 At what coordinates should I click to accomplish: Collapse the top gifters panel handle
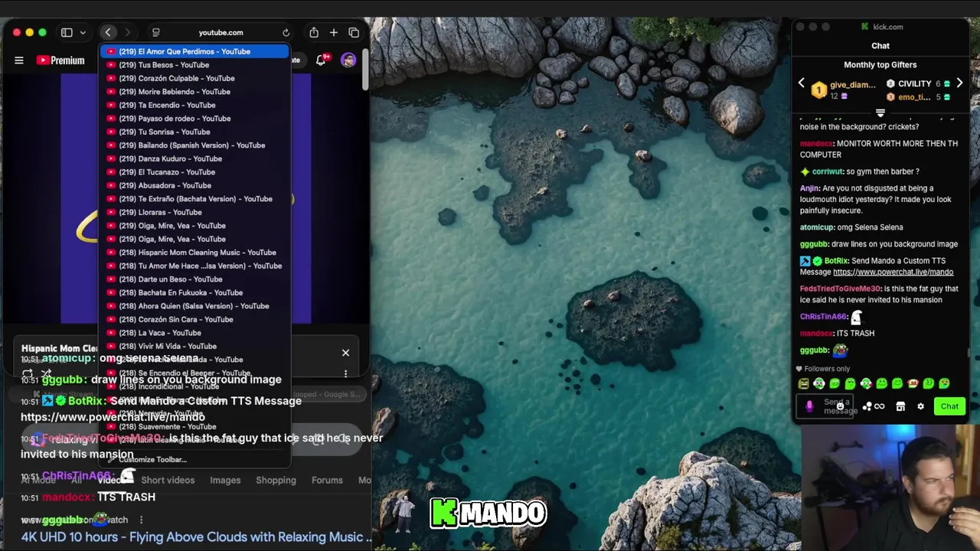point(880,112)
